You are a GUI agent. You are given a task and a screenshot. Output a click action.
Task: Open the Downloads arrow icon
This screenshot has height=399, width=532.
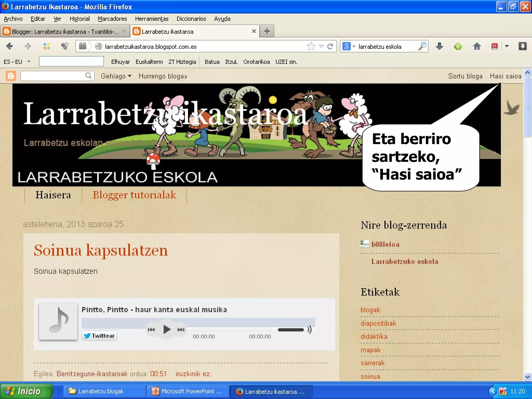(x=439, y=46)
